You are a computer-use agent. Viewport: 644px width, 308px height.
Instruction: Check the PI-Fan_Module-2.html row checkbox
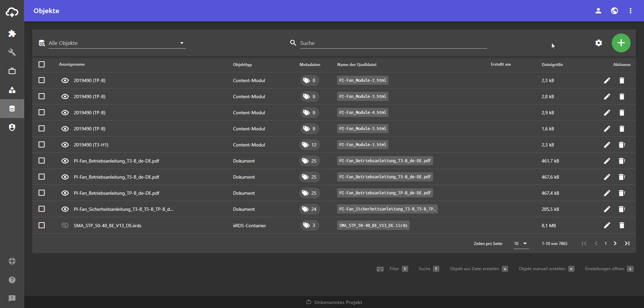tap(42, 80)
